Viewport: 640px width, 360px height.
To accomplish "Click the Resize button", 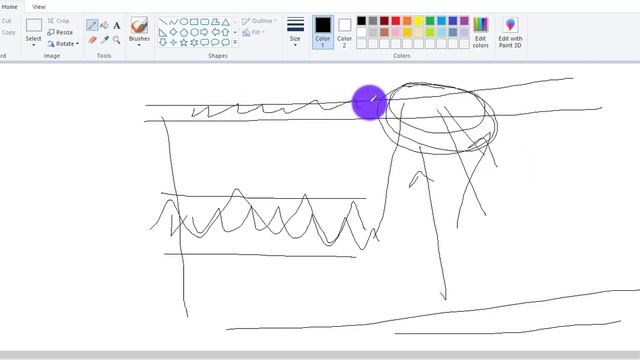I will [x=60, y=32].
